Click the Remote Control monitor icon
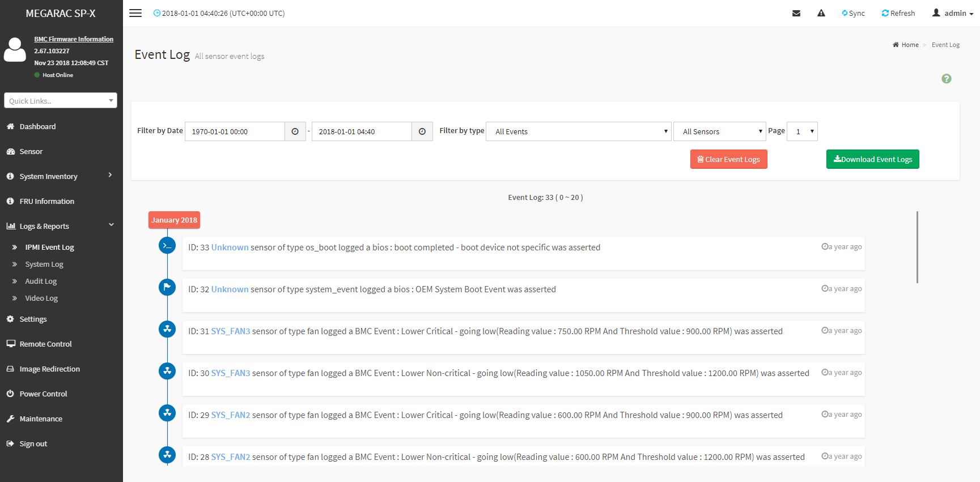The height and width of the screenshot is (482, 980). point(10,344)
